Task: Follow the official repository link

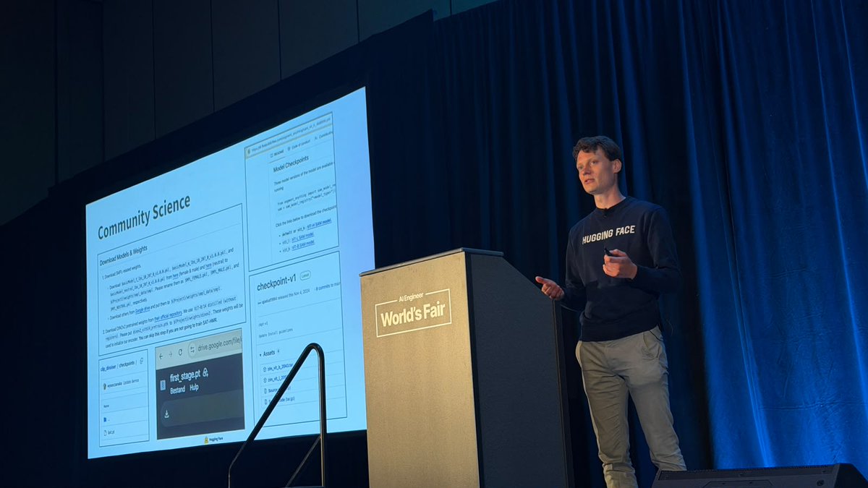Action: (168, 316)
